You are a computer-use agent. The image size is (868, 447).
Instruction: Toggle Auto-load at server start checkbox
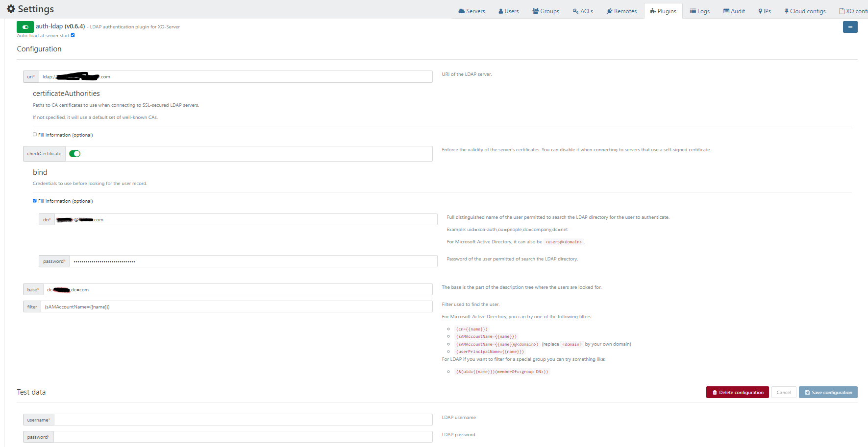pyautogui.click(x=73, y=35)
